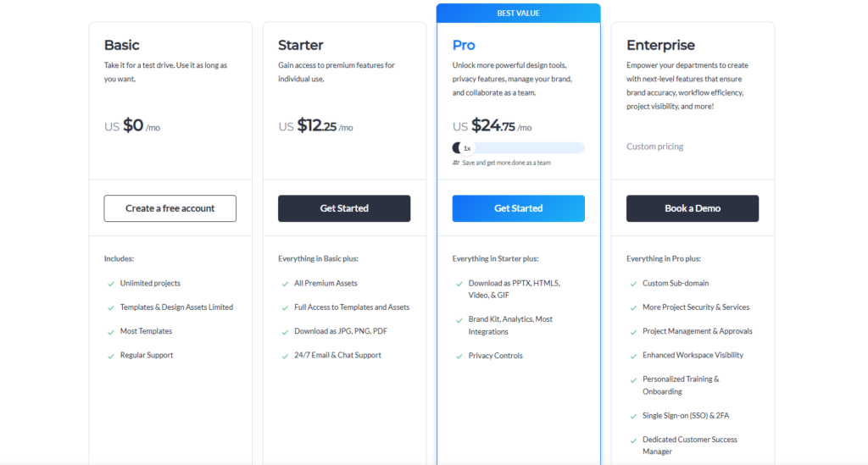Image resolution: width=868 pixels, height=465 pixels.
Task: Click the team people icon under the Pro slider
Action: [x=455, y=163]
